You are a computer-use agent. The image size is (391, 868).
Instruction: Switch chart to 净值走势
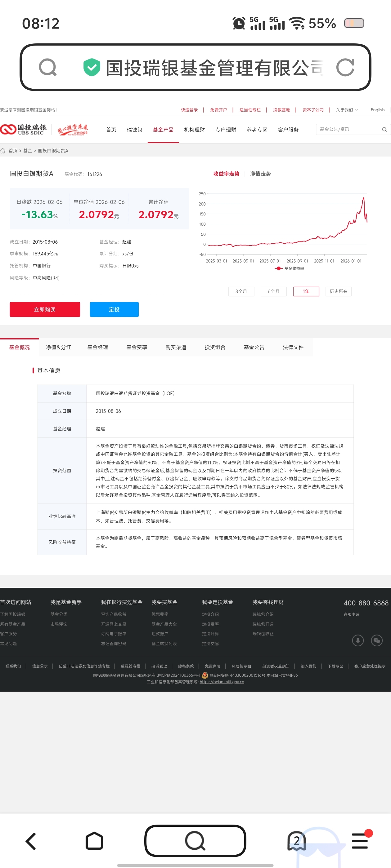click(260, 174)
